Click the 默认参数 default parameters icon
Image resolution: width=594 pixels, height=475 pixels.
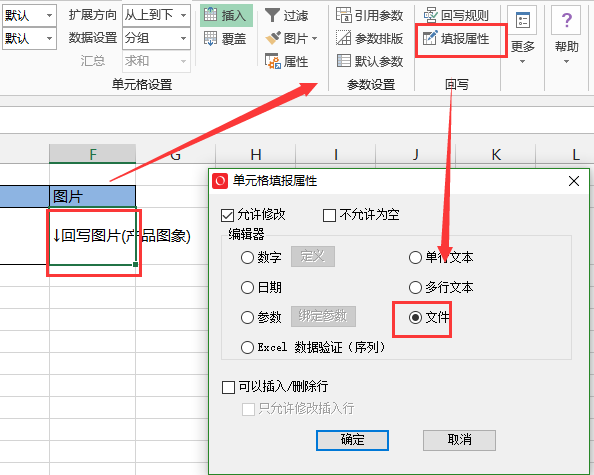344,61
